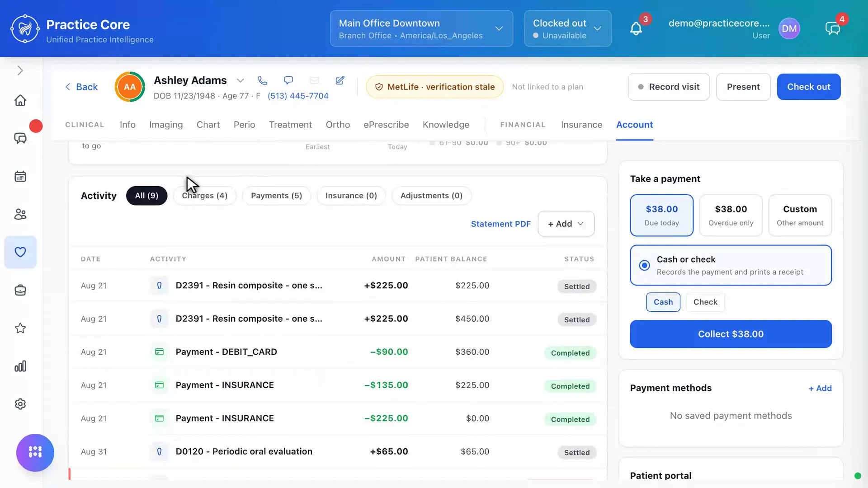
Task: Open the star favorites icon
Action: (20, 328)
